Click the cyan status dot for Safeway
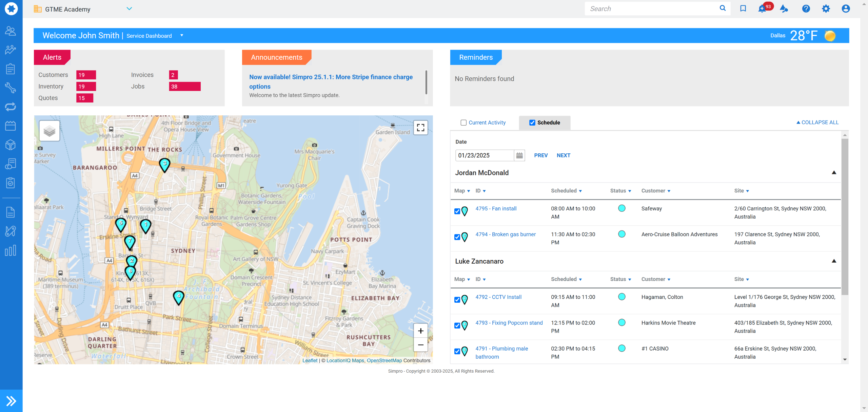Image resolution: width=868 pixels, height=412 pixels. (x=622, y=208)
